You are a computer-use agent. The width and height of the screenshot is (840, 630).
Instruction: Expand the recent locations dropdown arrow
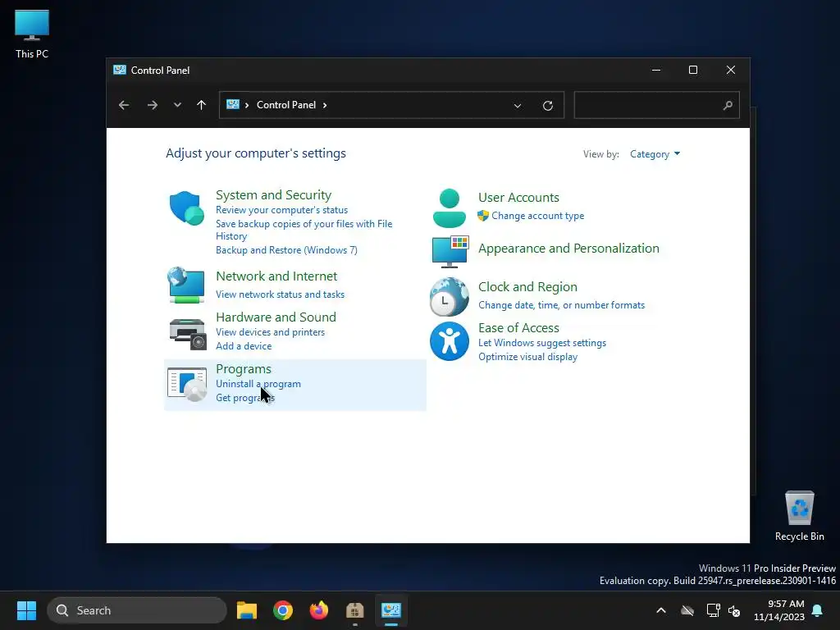pyautogui.click(x=177, y=105)
